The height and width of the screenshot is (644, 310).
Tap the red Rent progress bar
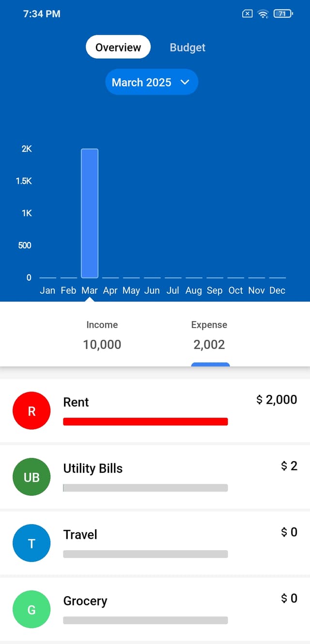[x=145, y=422]
